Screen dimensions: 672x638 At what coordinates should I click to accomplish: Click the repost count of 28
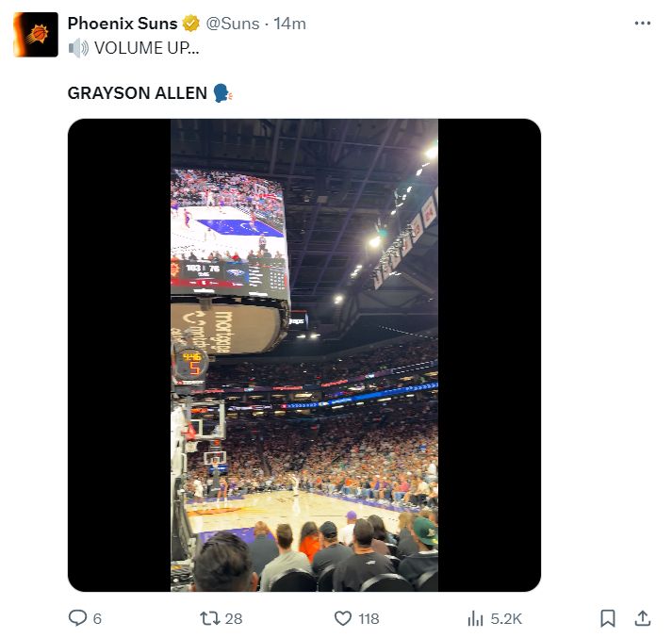[x=234, y=618]
